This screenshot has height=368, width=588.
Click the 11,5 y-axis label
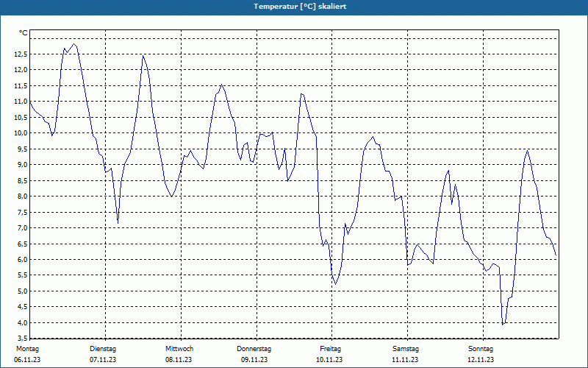click(21, 85)
